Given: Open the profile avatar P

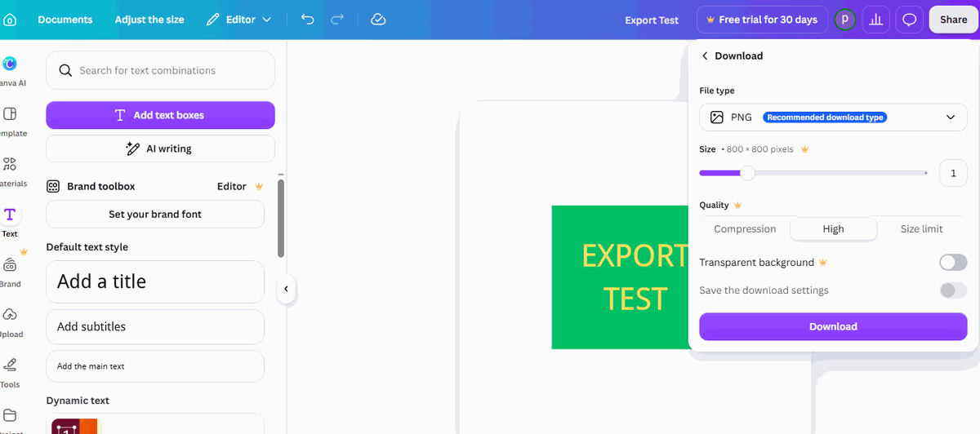Looking at the screenshot, I should [x=844, y=20].
